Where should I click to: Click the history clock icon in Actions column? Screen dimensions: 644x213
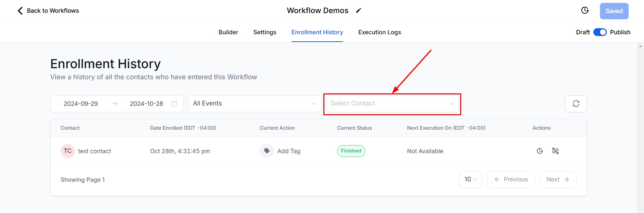coord(540,151)
